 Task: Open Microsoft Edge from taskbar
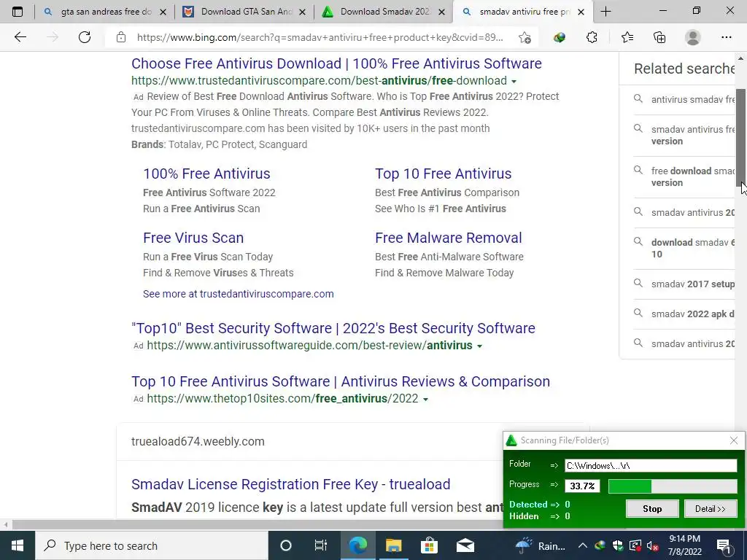(x=357, y=545)
